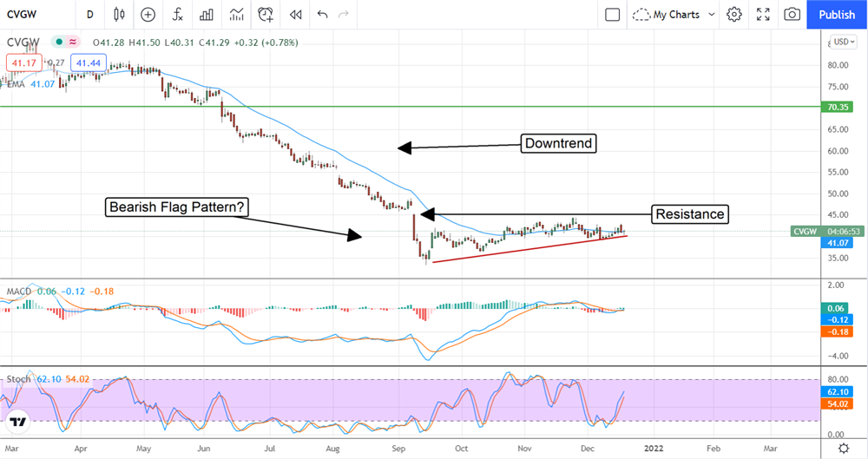Expand the My Charts dropdown chevron

712,15
